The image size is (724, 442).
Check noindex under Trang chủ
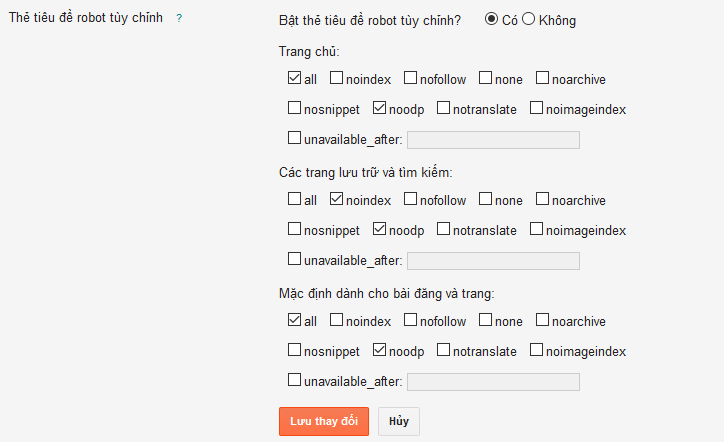(x=336, y=78)
